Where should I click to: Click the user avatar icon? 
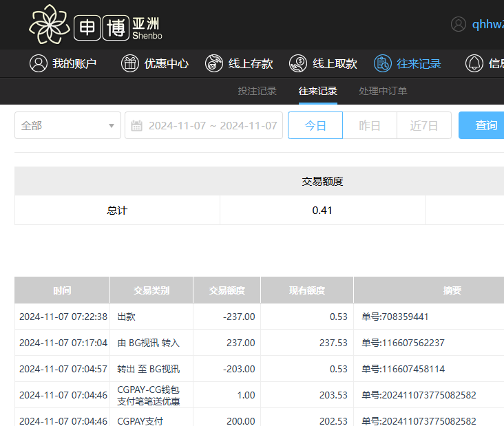tap(459, 24)
